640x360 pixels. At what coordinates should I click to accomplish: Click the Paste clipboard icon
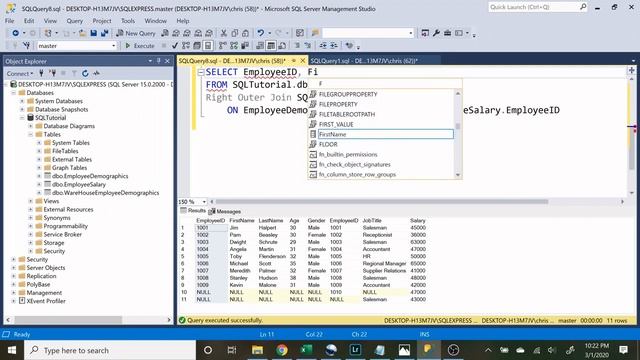click(245, 33)
